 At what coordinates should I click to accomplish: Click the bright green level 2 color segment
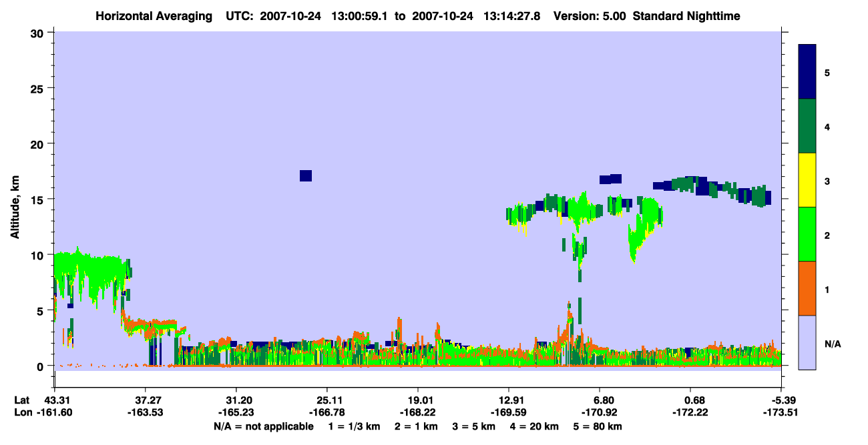[x=807, y=234]
